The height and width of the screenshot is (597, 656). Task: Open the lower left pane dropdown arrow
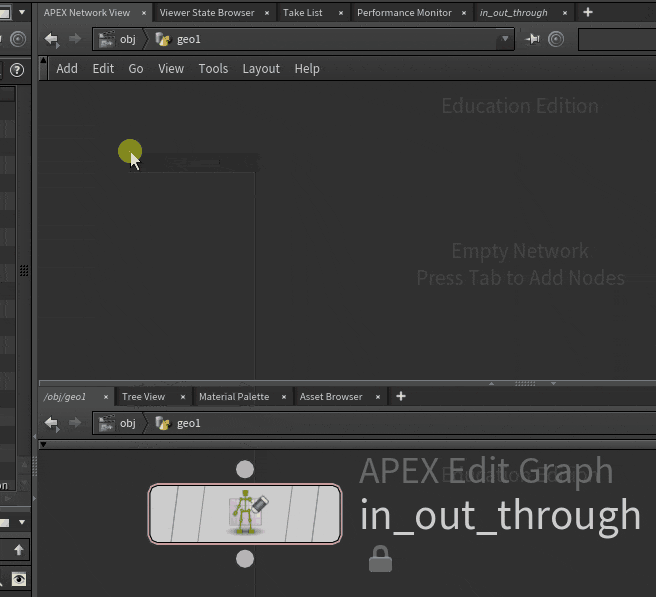click(22, 522)
